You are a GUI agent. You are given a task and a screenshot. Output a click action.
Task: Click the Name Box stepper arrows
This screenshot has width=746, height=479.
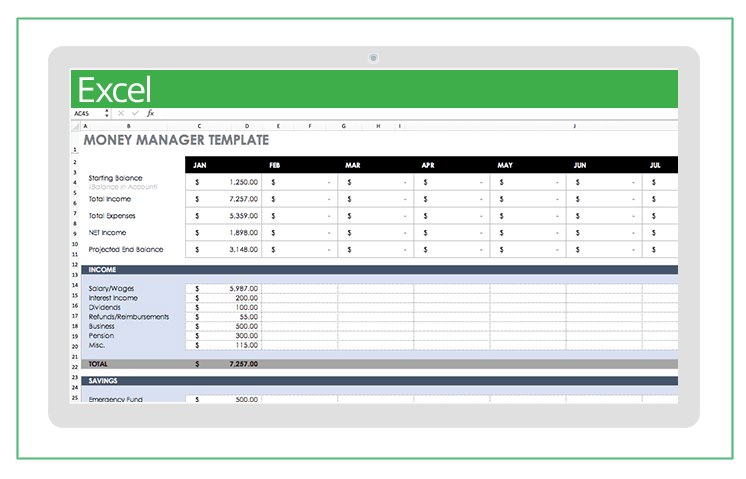[107, 114]
